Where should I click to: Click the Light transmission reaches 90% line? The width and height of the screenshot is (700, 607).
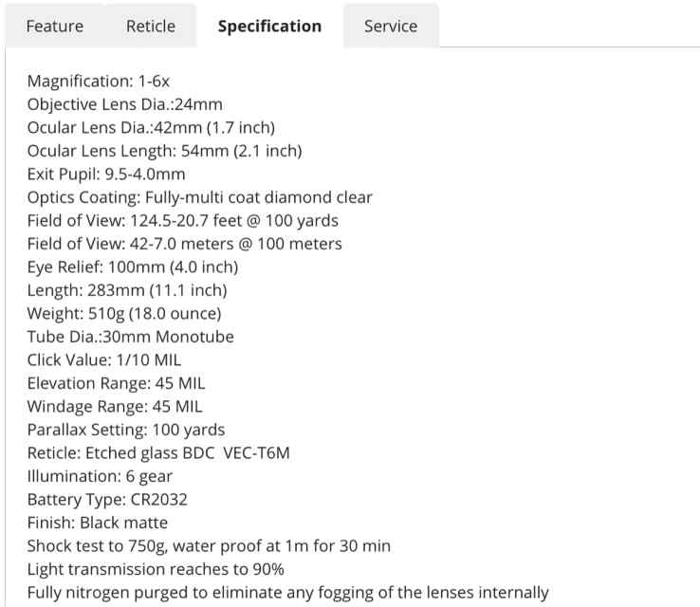[156, 569]
